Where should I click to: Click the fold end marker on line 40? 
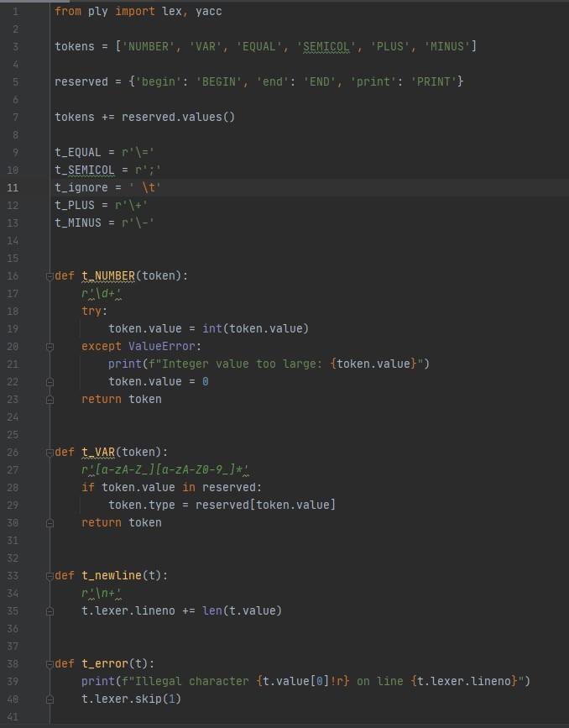pyautogui.click(x=50, y=699)
